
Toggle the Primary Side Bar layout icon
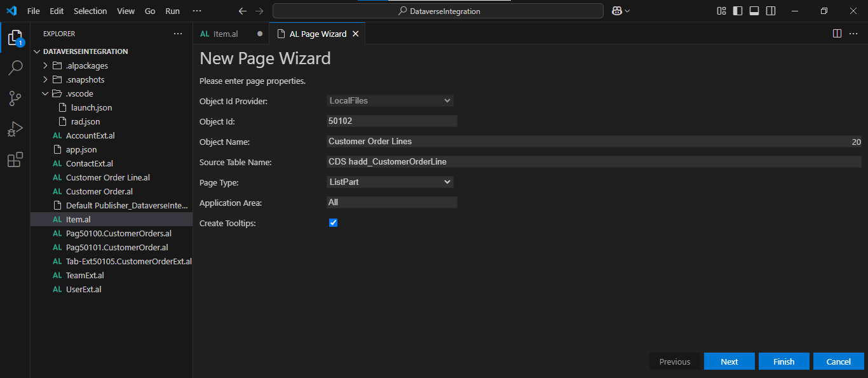pyautogui.click(x=738, y=11)
